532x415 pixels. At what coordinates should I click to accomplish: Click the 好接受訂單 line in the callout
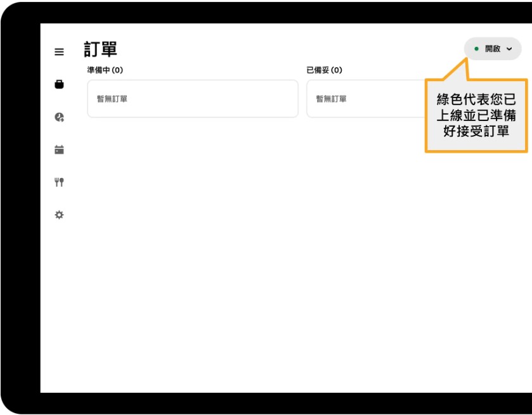pyautogui.click(x=476, y=132)
